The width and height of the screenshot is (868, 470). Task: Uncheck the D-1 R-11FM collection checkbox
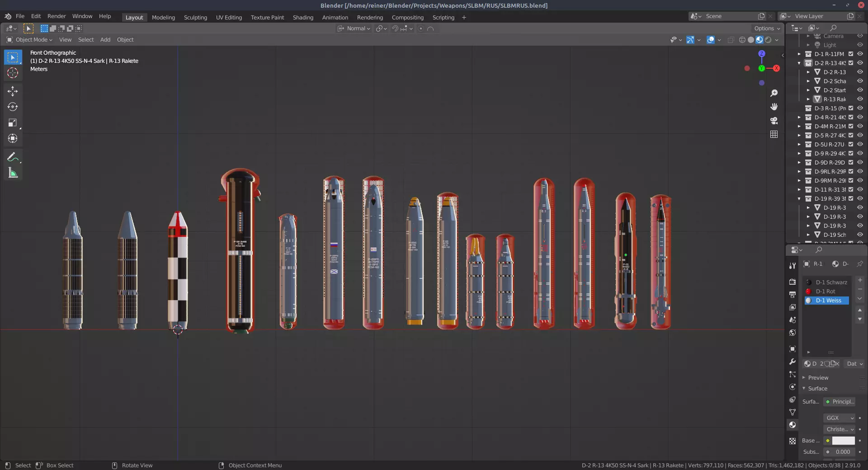(851, 54)
